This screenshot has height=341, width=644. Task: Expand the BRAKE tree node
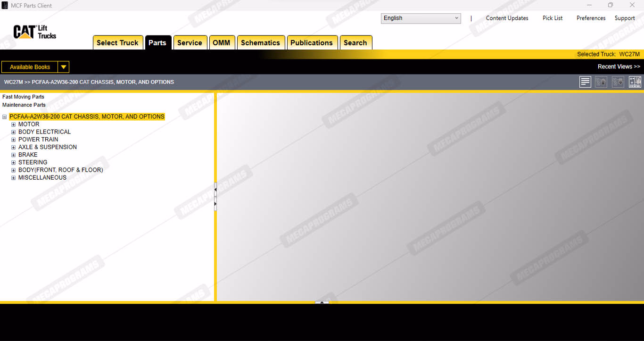click(14, 155)
